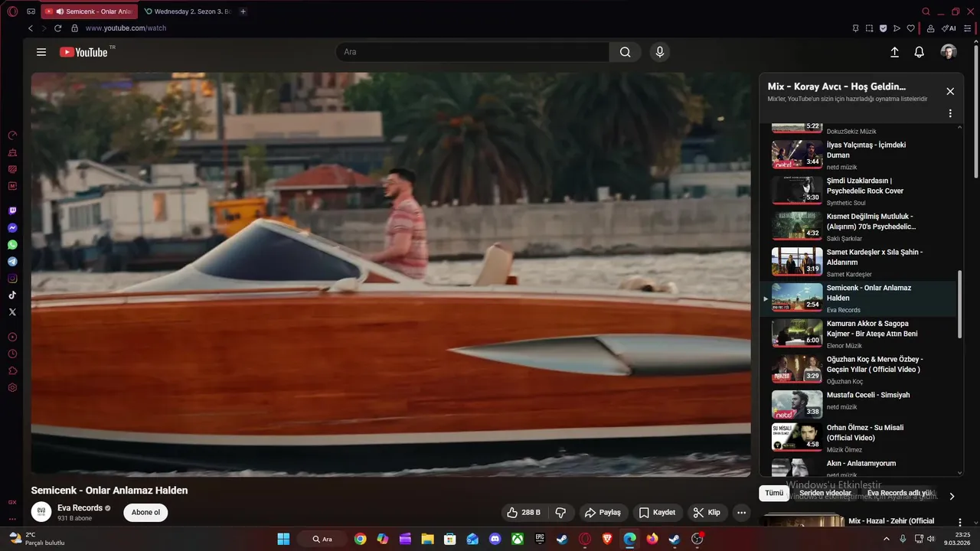Open Opera sidebar settings gear

[12, 387]
